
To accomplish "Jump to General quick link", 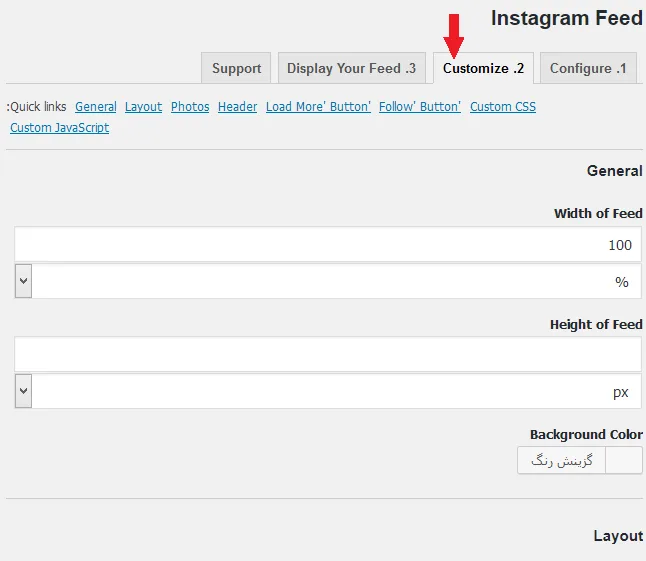I will tap(96, 107).
